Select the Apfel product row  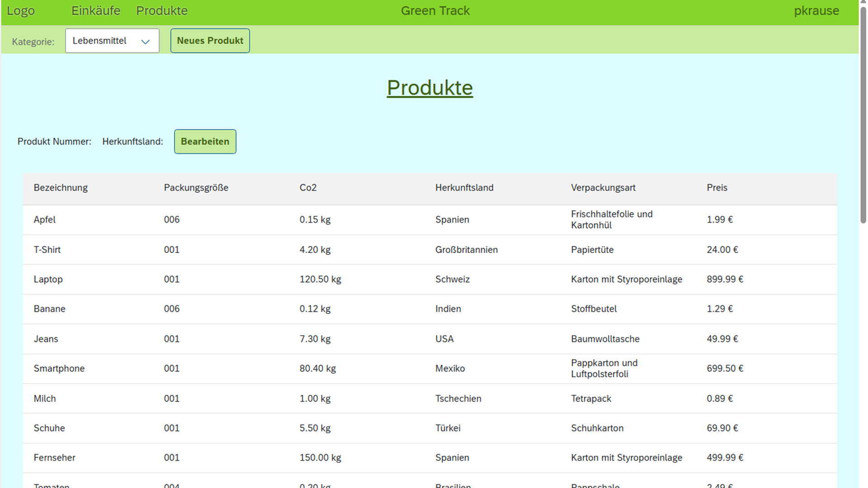pos(45,220)
